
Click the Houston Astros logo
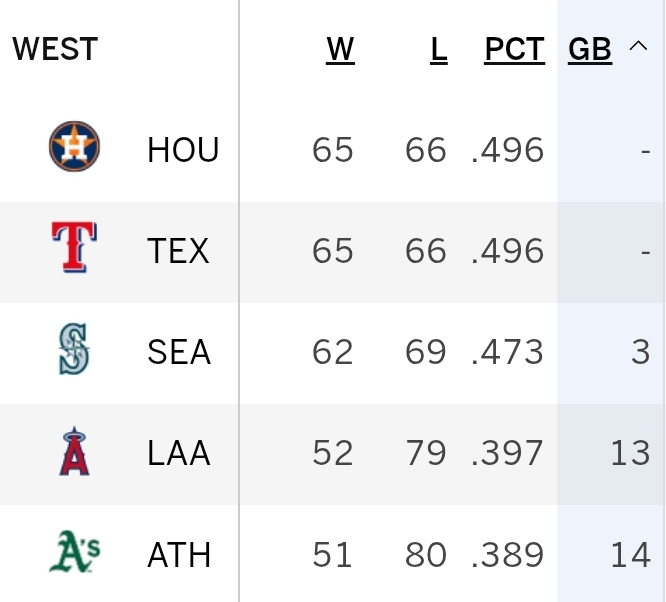click(74, 147)
